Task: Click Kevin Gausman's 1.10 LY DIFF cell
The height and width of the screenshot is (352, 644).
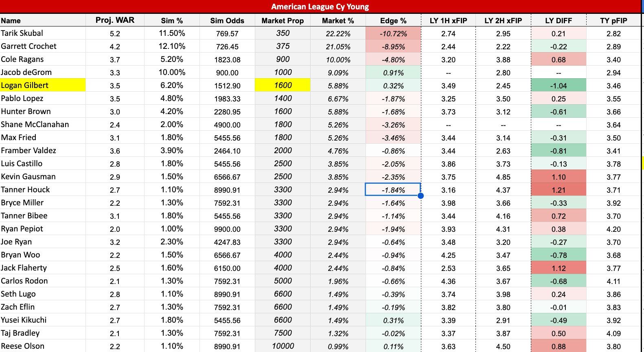Action: click(559, 176)
